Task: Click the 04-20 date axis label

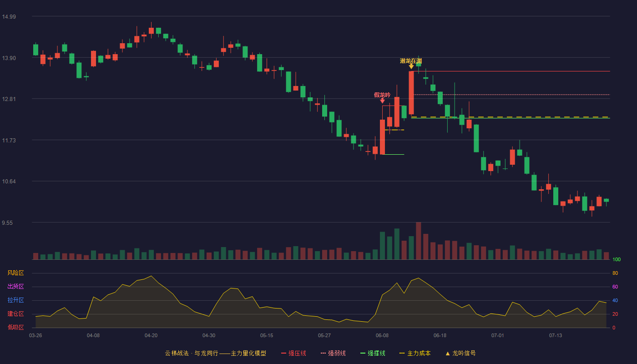Action: click(151, 335)
